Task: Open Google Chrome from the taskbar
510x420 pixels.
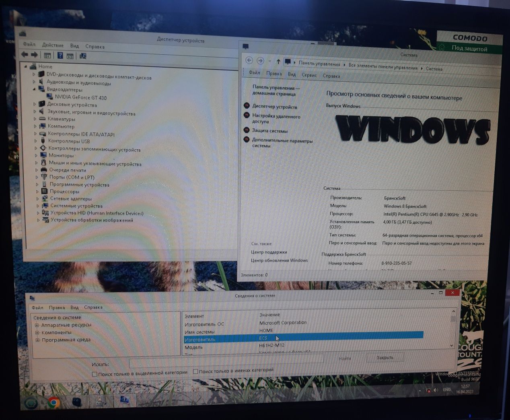Action: pos(53,402)
